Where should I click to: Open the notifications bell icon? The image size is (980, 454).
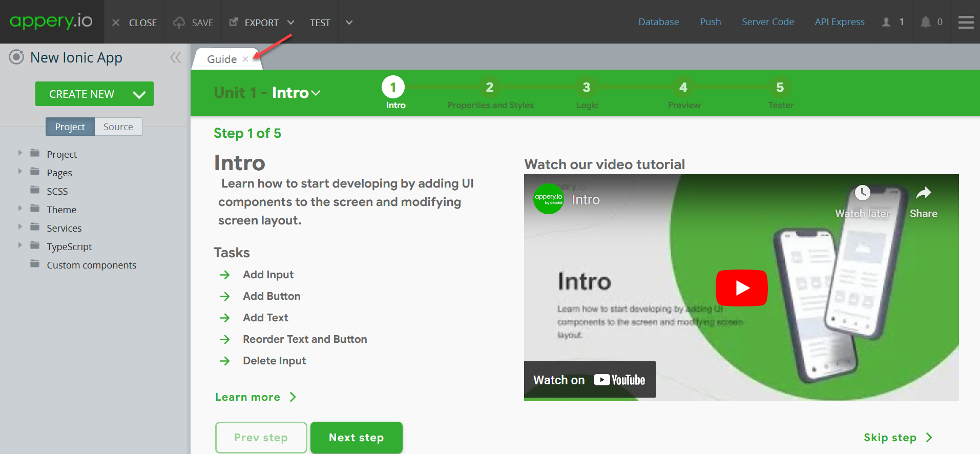[925, 22]
